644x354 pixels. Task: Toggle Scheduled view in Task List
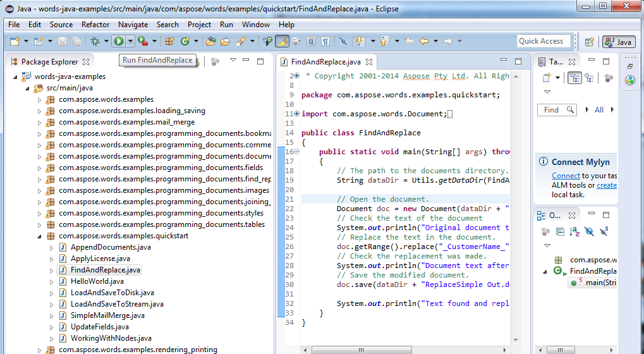tap(590, 78)
